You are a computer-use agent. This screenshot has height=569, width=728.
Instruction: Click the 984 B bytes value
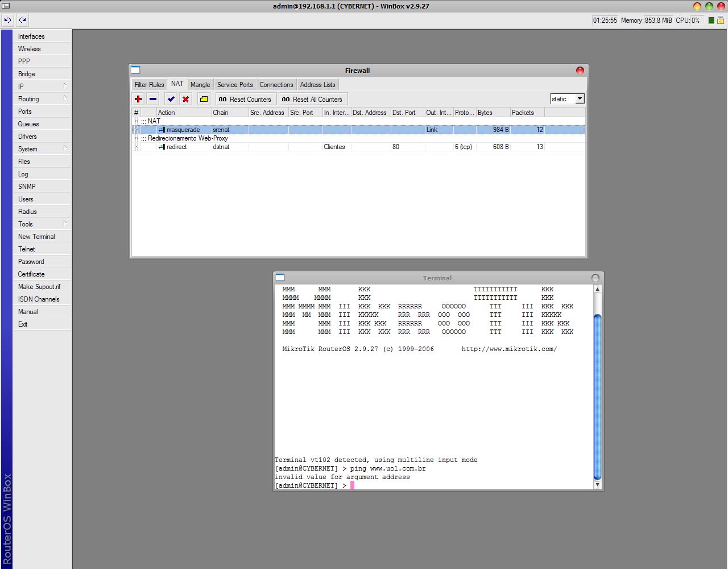point(500,130)
